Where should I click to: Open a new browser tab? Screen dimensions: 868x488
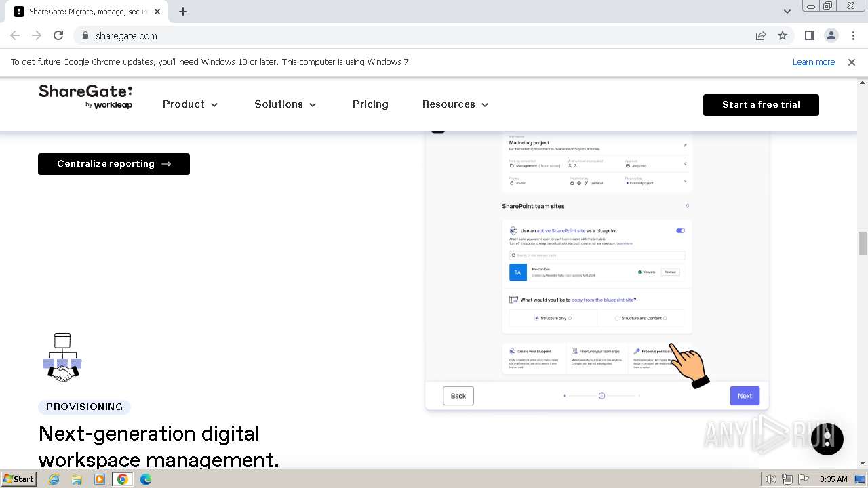pyautogui.click(x=183, y=12)
